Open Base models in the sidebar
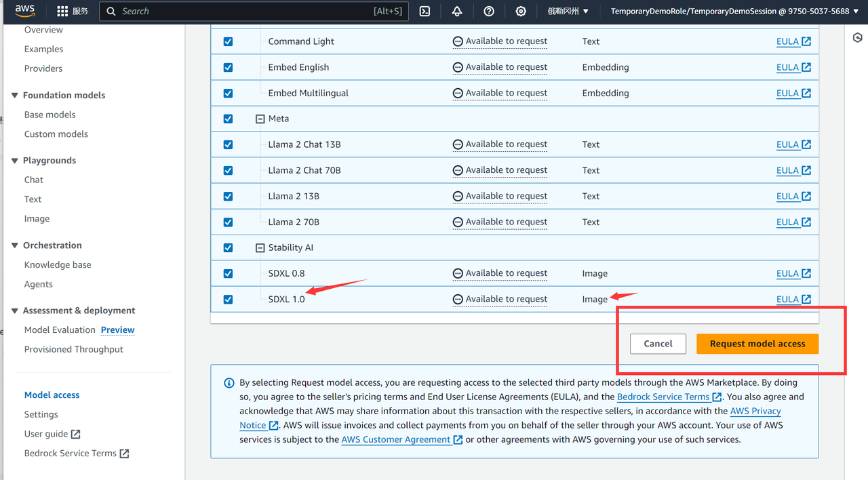Viewport: 868px width, 480px height. [x=50, y=115]
